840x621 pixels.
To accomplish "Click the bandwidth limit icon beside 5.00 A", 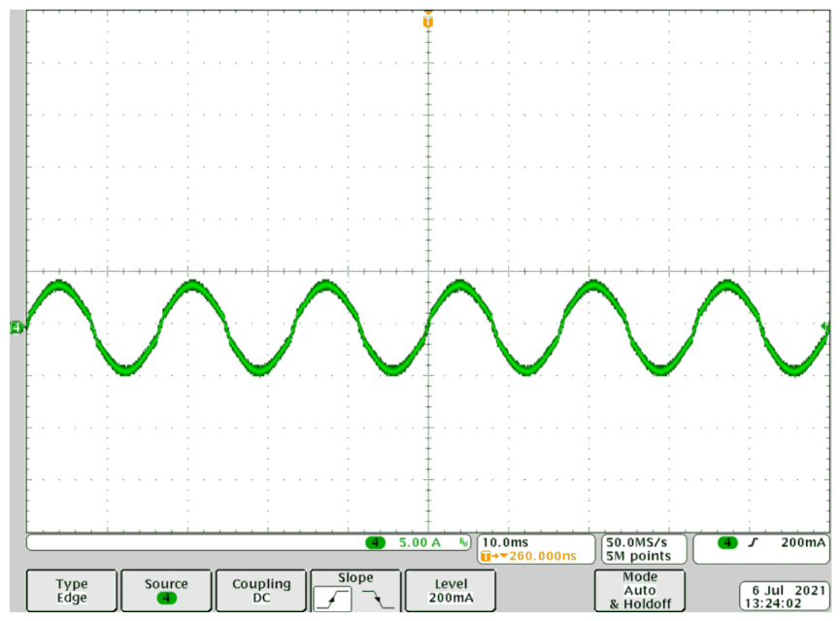I will point(464,542).
